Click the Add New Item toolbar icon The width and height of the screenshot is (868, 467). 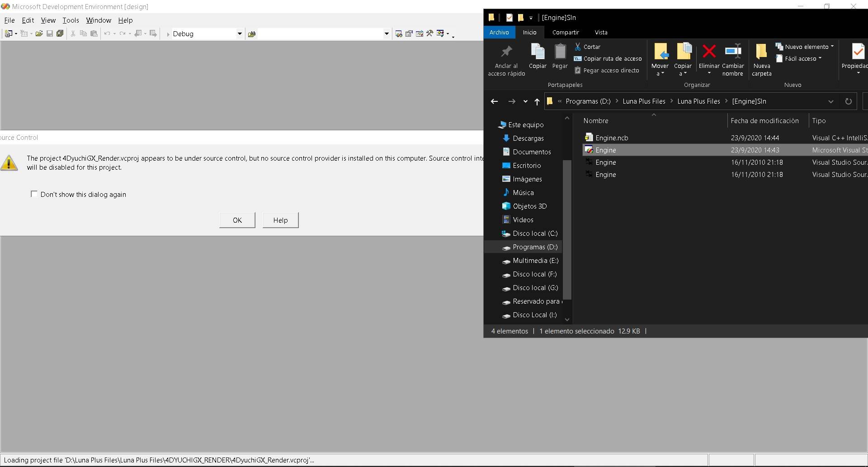[24, 33]
